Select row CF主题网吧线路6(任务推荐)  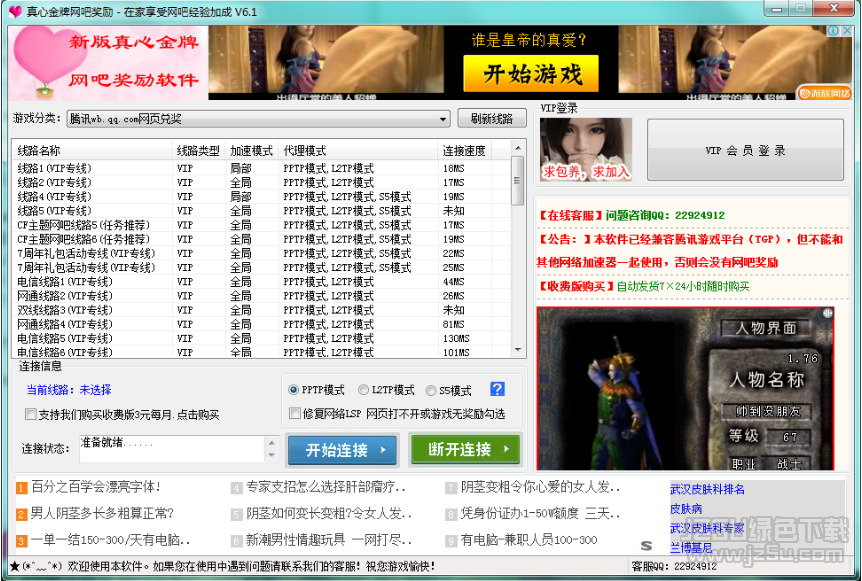click(x=262, y=240)
